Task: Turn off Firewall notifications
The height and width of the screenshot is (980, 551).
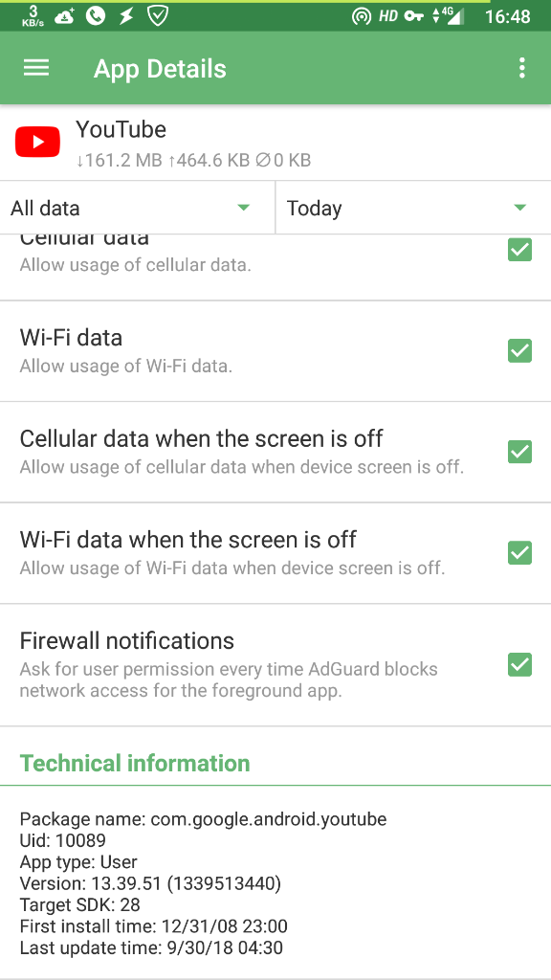Action: click(x=519, y=664)
